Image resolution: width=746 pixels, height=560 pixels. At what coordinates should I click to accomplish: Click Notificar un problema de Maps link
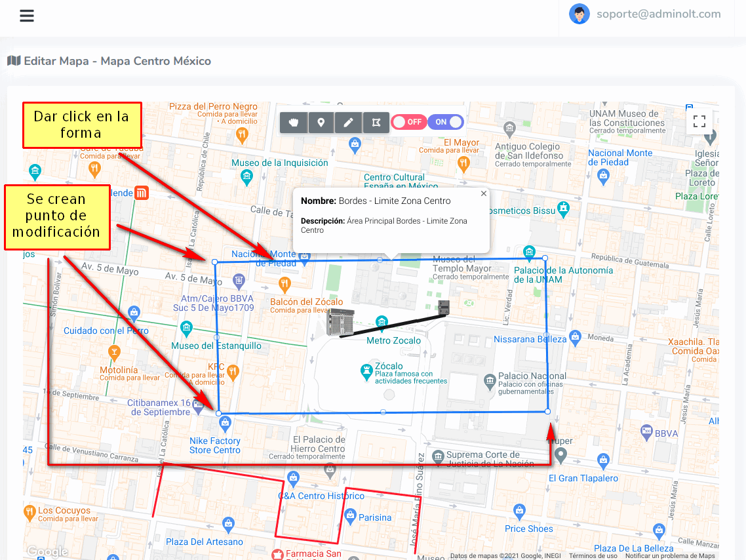[670, 556]
